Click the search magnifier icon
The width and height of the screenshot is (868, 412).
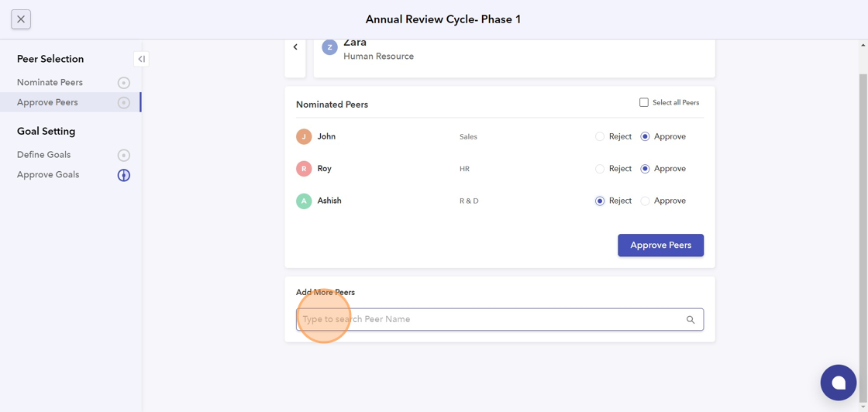(691, 320)
